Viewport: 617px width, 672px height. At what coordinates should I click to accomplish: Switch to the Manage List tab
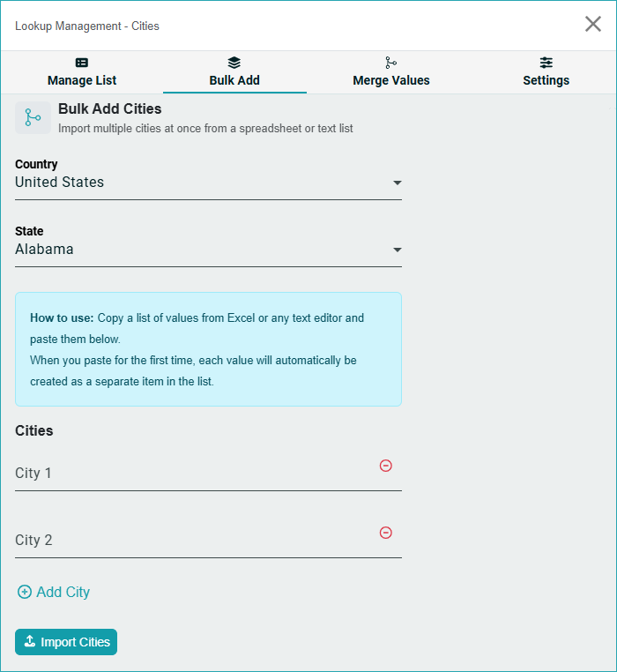coord(82,80)
